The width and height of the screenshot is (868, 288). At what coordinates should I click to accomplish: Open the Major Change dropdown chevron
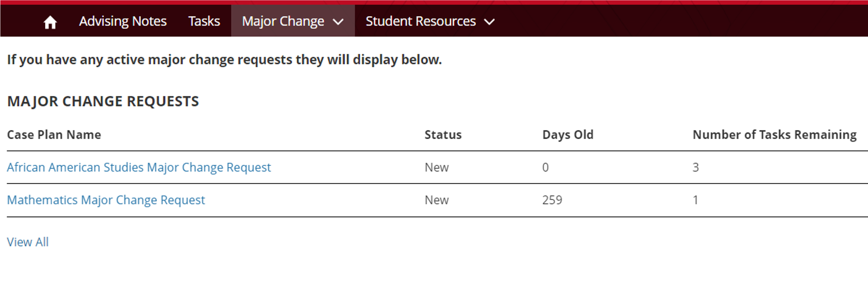pos(337,22)
